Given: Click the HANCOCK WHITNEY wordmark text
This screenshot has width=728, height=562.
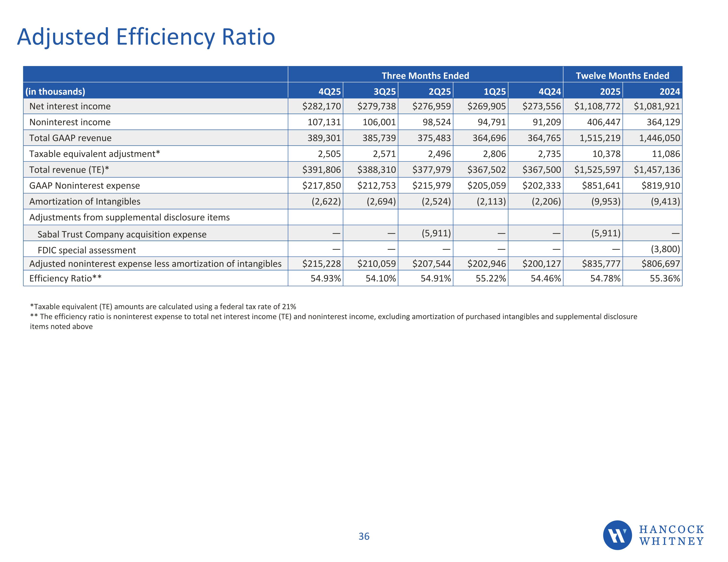Looking at the screenshot, I should point(671,535).
